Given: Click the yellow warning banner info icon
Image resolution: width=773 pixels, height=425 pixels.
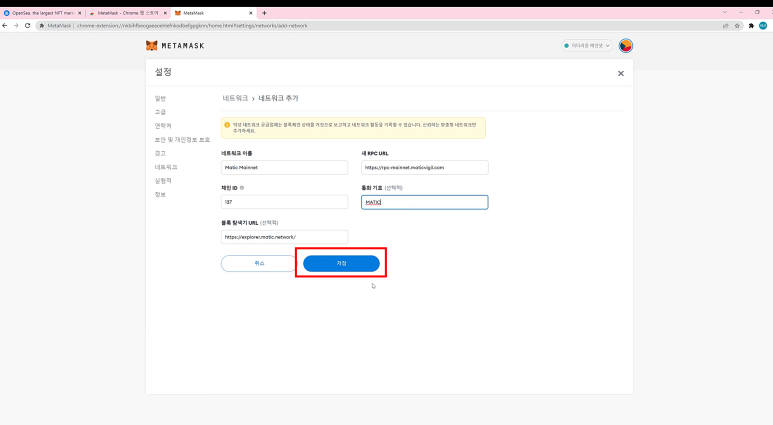Looking at the screenshot, I should pos(227,125).
